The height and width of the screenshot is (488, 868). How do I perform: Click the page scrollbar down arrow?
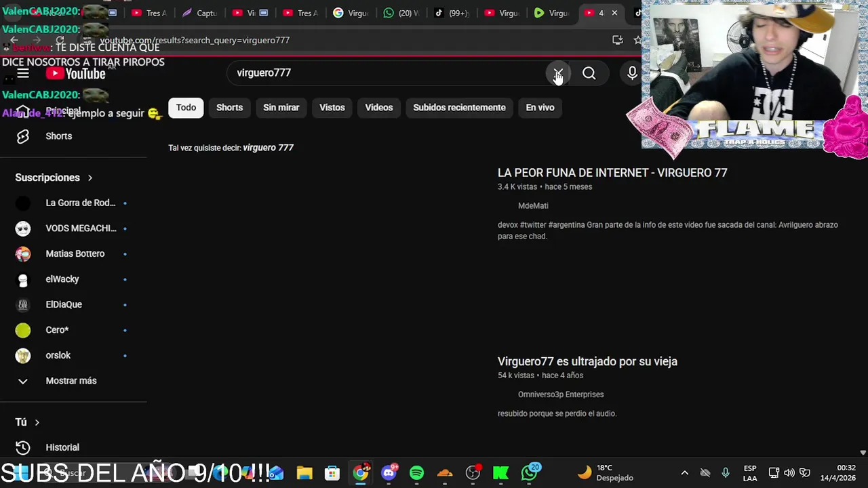863,453
